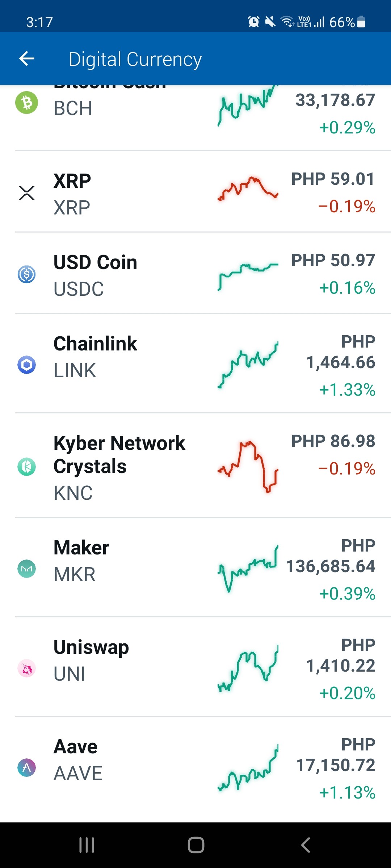Tap the Uniswap unicorn icon

[26, 668]
